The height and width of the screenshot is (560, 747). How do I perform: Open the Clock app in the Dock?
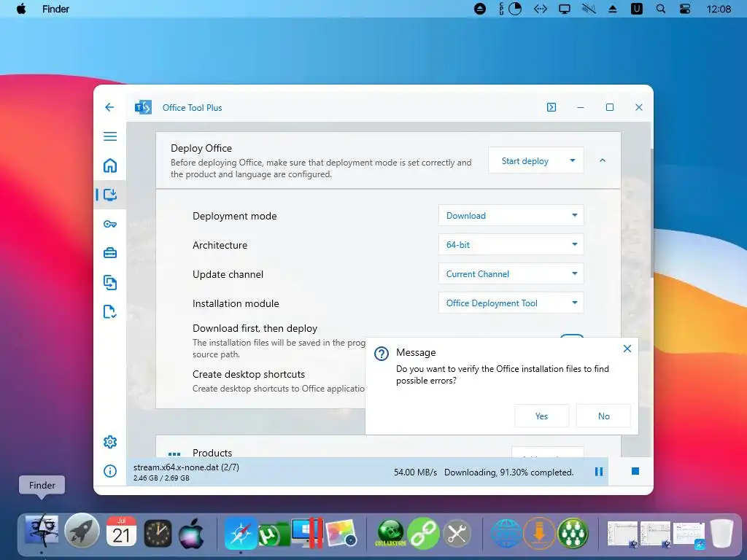158,533
